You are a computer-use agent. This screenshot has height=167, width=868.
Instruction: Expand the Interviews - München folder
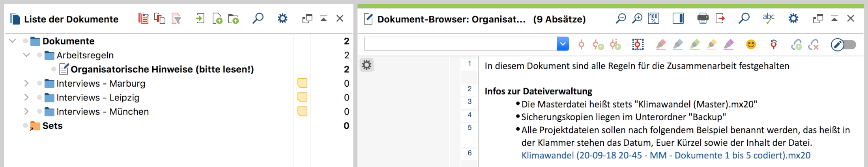26,111
